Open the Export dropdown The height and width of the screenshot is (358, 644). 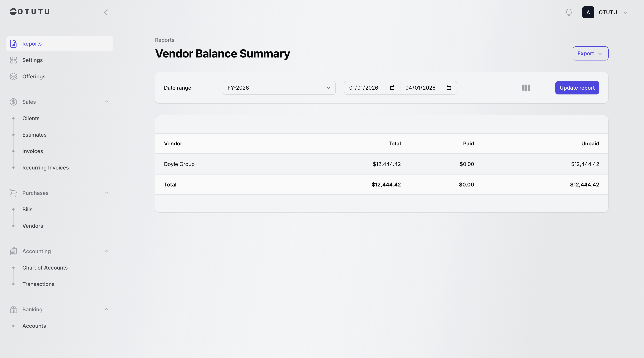(x=590, y=53)
